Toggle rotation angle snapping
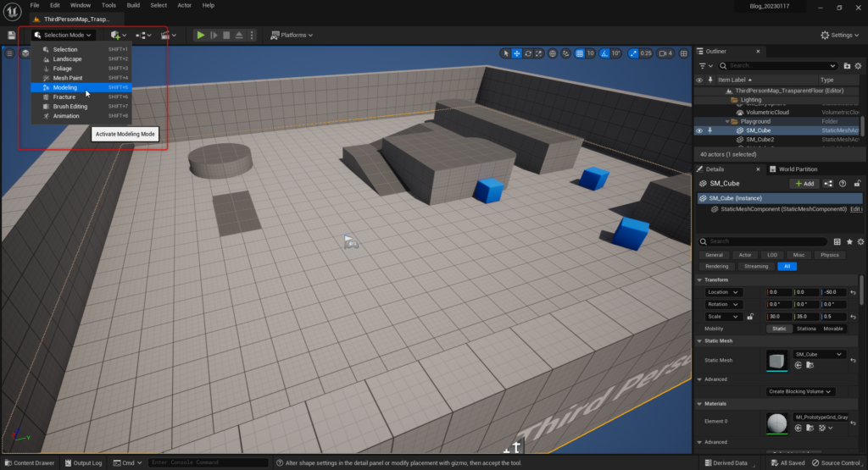Viewport: 868px width, 470px height. coord(604,53)
